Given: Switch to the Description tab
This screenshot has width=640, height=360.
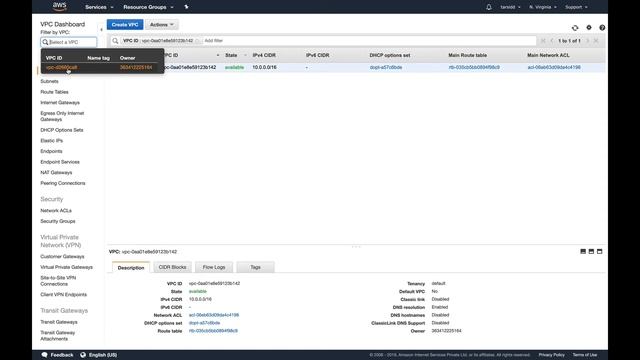Looking at the screenshot, I should [x=131, y=267].
